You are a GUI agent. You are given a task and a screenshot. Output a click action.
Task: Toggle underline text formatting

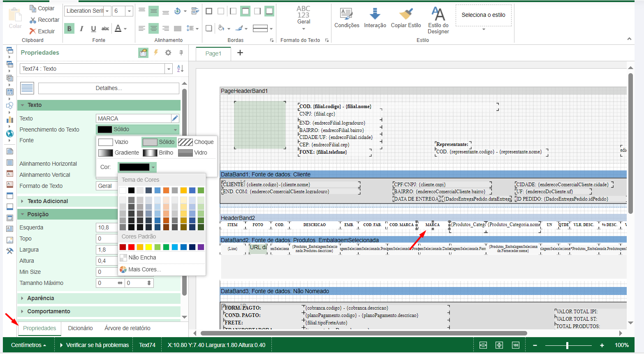click(x=93, y=28)
